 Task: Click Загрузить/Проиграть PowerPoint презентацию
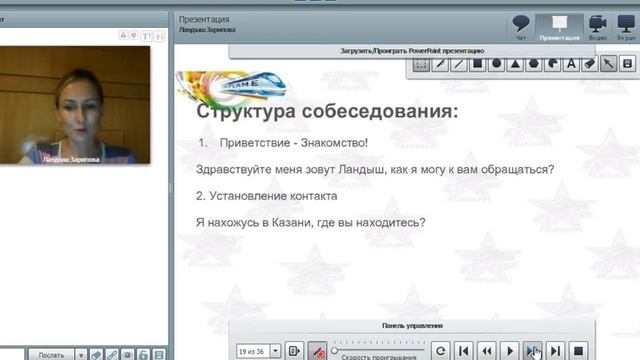coord(412,51)
